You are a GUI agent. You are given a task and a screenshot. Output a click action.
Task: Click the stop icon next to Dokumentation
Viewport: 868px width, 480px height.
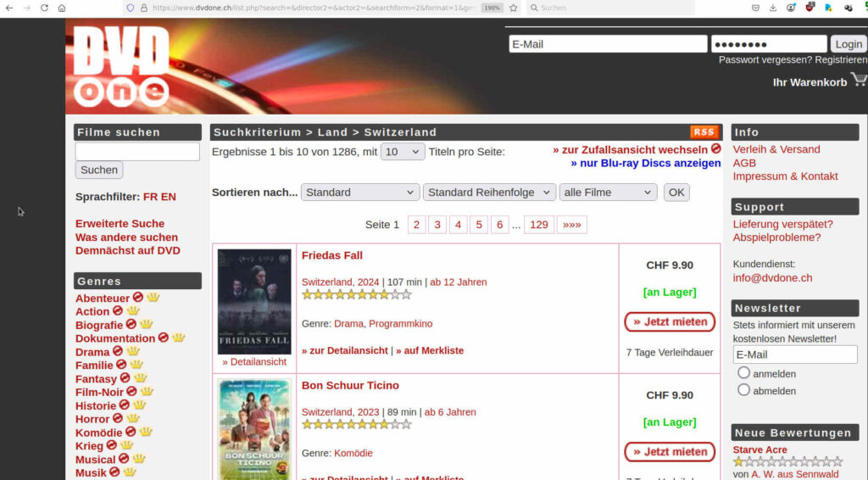(164, 338)
